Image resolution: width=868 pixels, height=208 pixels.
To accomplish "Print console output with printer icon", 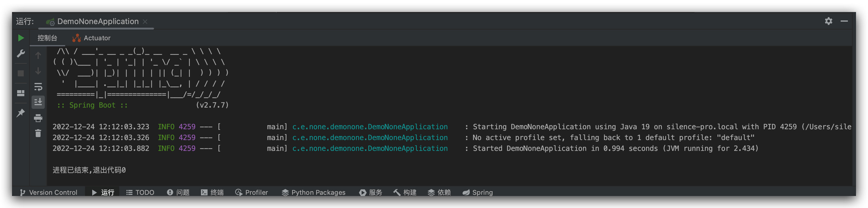I will [38, 118].
